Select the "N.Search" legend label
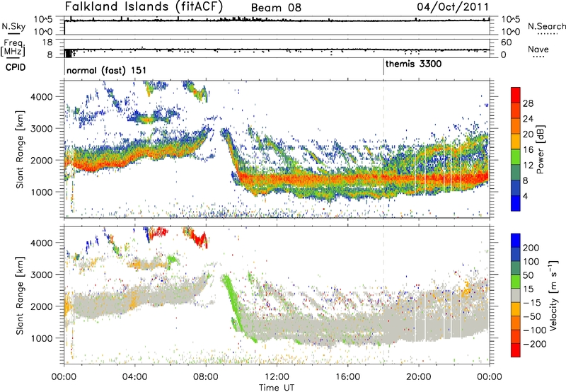The height and width of the screenshot is (392, 566). tap(546, 26)
